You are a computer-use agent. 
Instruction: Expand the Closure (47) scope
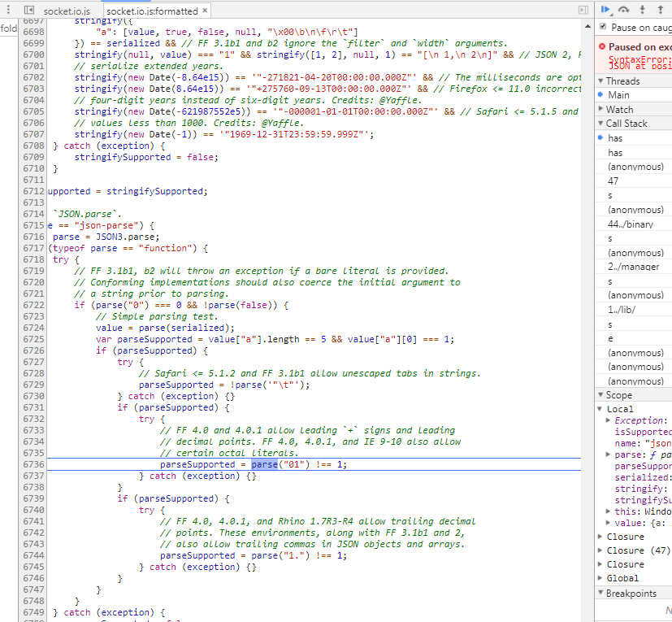(x=600, y=550)
